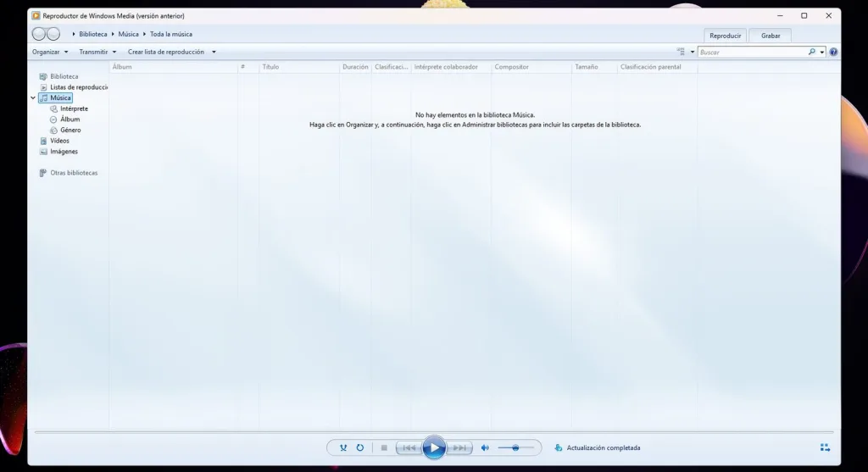Viewport: 868px width, 472px height.
Task: Click the Back navigation arrow button
Action: coord(39,34)
